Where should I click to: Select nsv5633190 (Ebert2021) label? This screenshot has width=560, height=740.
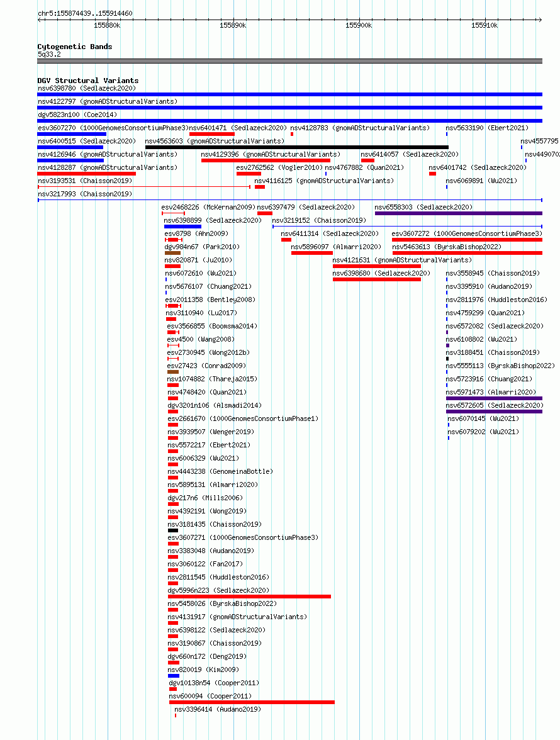487,128
